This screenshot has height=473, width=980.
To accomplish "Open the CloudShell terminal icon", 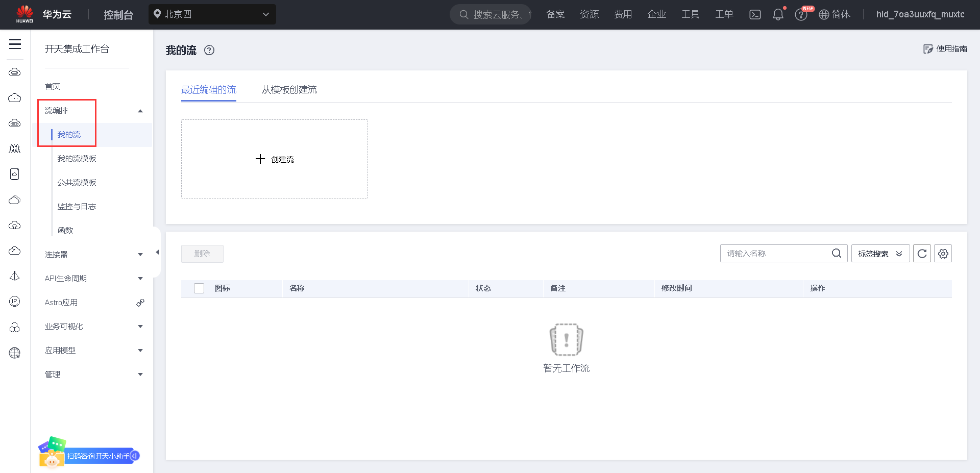I will pos(755,14).
